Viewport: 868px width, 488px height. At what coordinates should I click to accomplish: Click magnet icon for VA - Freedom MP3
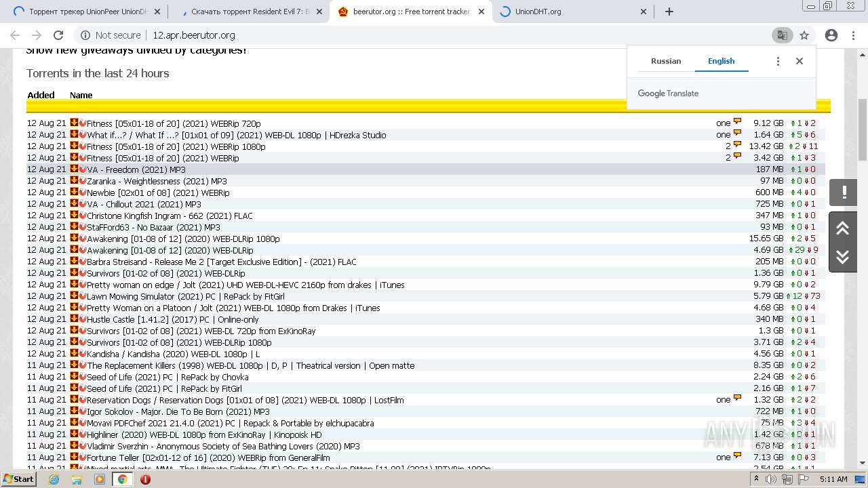(x=82, y=169)
